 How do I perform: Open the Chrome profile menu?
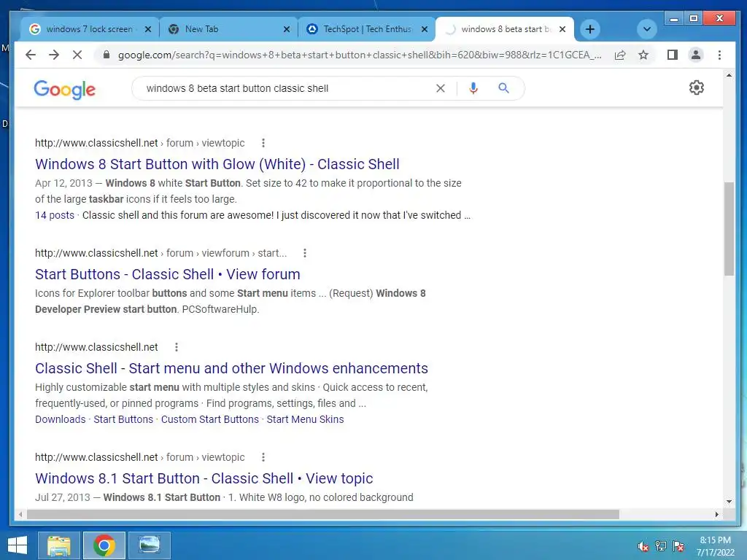696,55
